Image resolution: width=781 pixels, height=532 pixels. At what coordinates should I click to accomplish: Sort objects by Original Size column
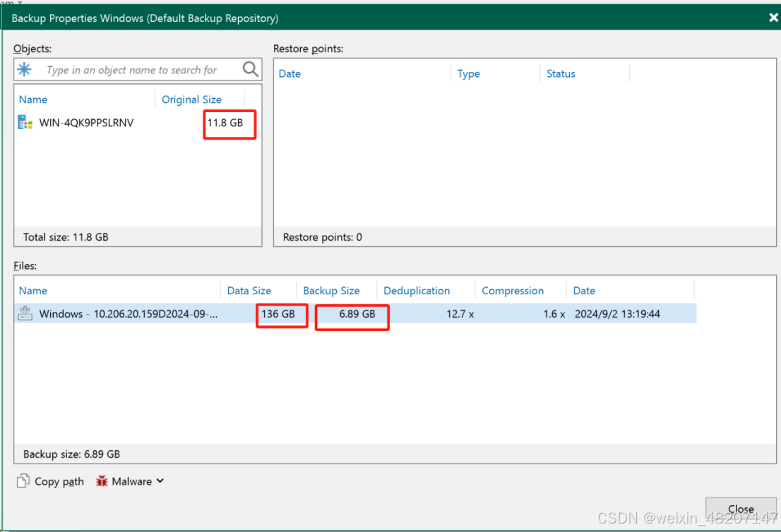coord(191,99)
